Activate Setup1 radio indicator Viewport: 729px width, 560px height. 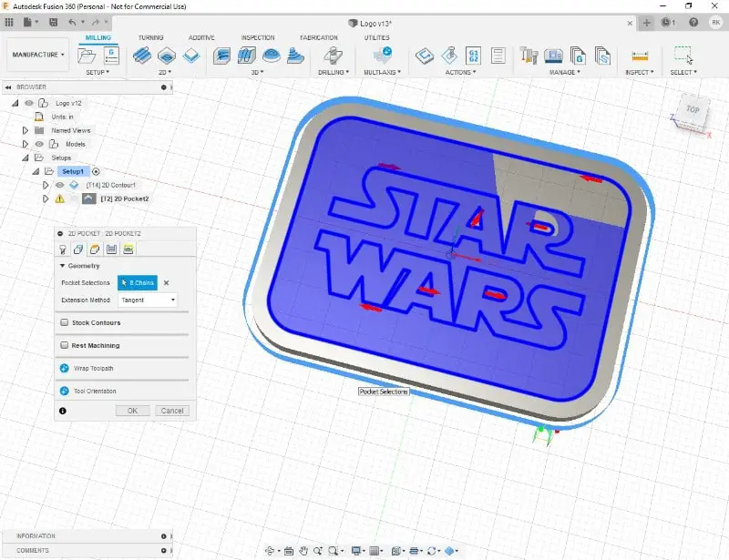96,171
